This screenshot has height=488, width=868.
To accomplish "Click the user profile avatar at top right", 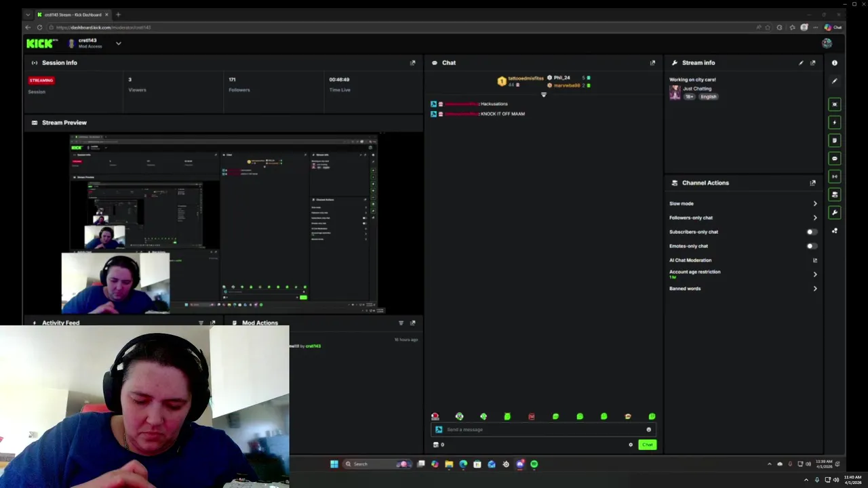I will tap(827, 43).
